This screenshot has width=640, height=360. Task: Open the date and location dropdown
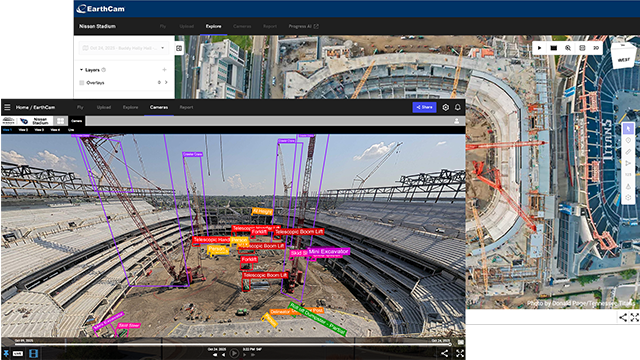click(x=124, y=48)
